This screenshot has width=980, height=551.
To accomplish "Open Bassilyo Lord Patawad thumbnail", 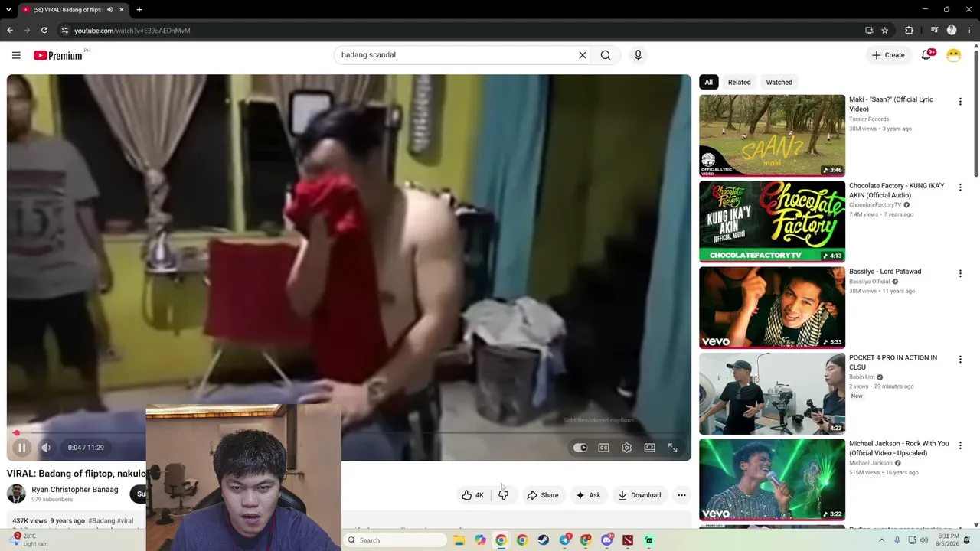I will tap(772, 308).
